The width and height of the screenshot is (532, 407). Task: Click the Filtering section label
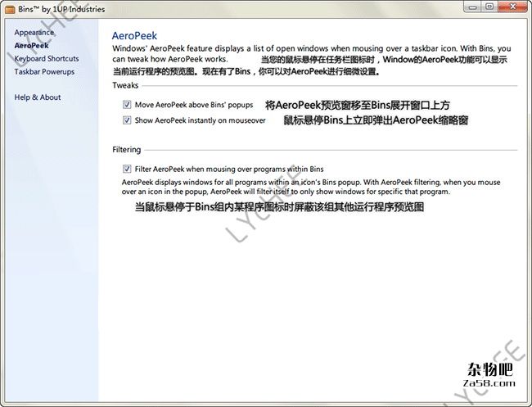click(127, 150)
